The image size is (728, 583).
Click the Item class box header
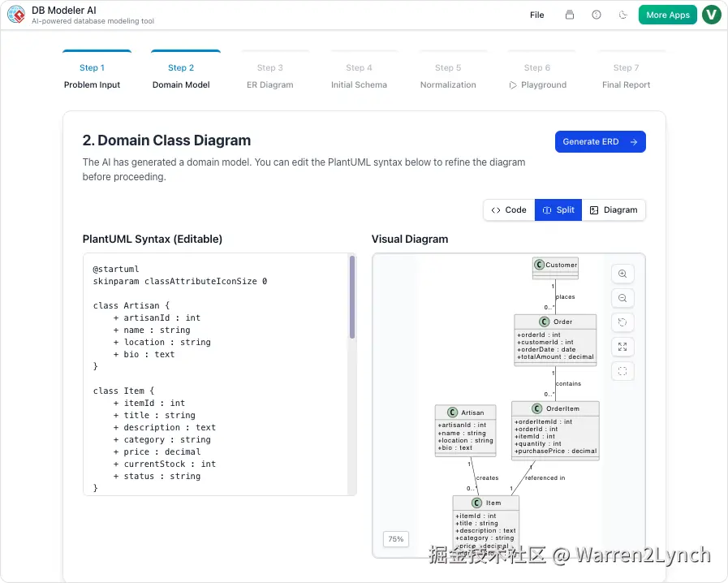coord(486,503)
